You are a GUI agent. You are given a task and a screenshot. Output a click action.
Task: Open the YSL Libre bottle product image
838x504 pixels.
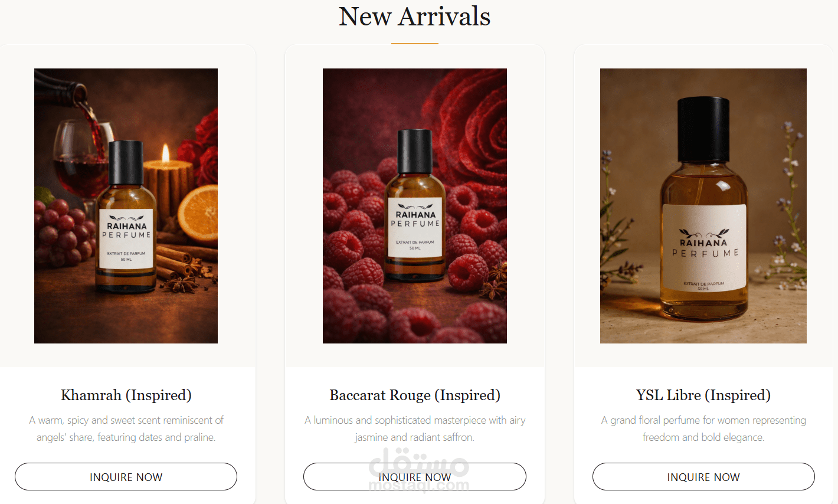[703, 206]
